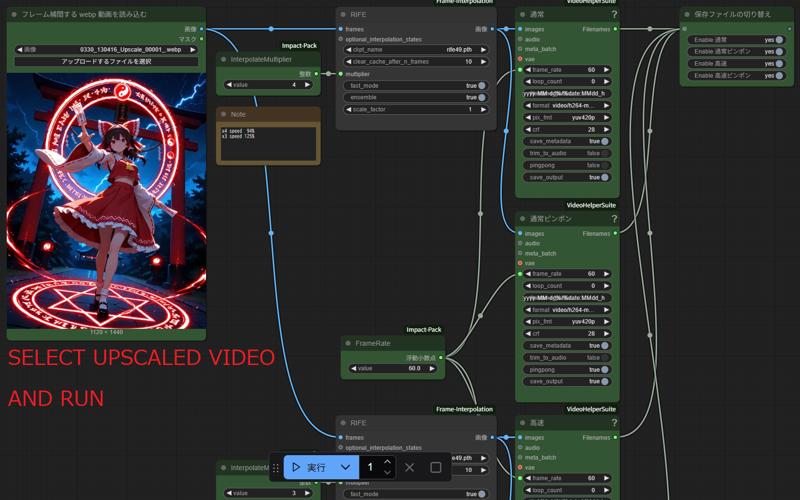Viewport: 800px width, 500px height.
Task: Open help for the 高速 node
Action: click(614, 423)
